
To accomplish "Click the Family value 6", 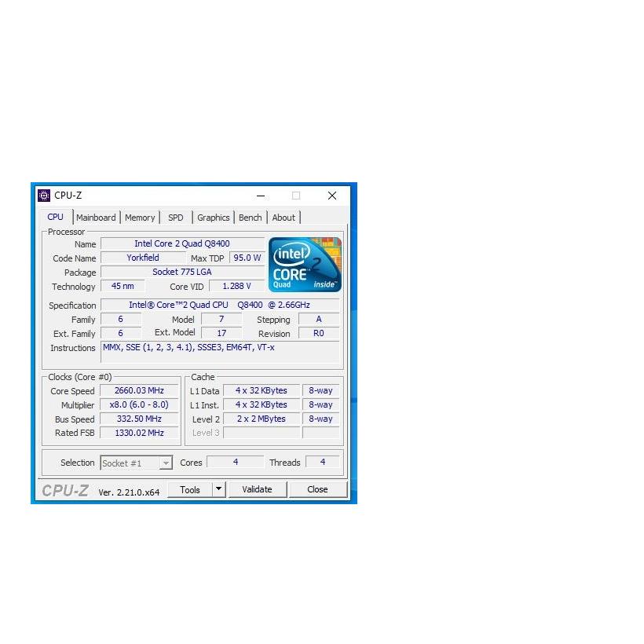I will click(x=121, y=319).
